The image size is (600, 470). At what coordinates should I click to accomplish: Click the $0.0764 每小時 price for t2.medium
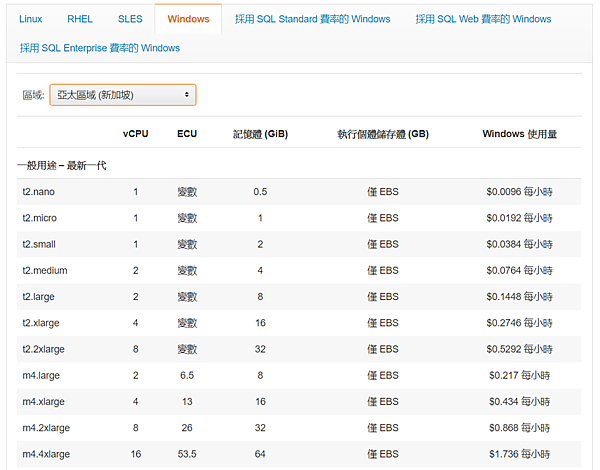point(519,271)
